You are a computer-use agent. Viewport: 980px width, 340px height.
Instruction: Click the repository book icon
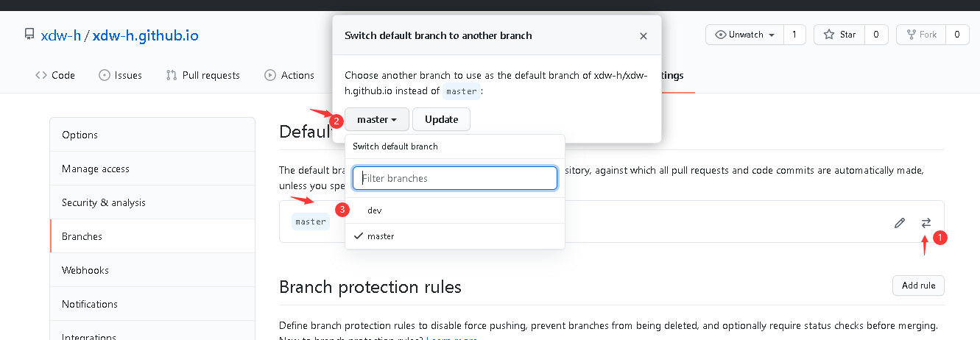[x=29, y=35]
